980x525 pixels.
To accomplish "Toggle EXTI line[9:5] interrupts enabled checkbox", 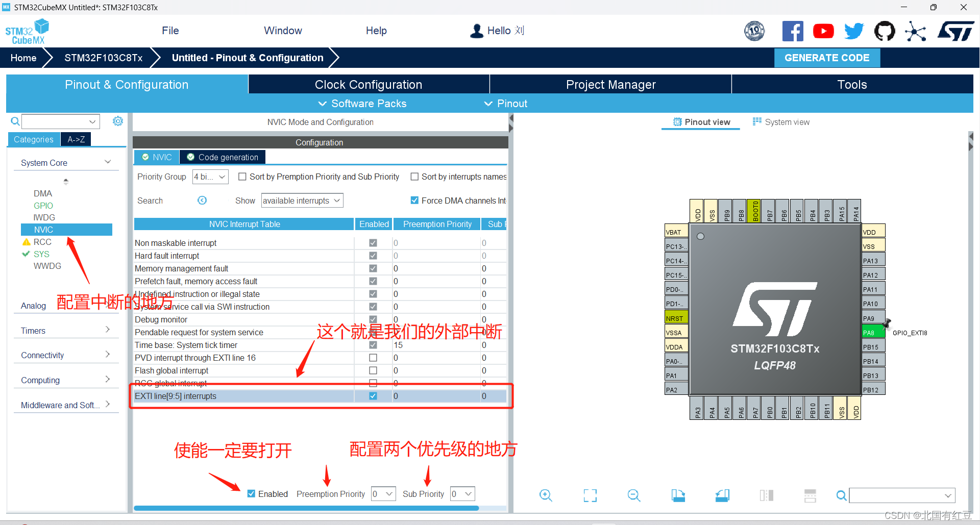I will pyautogui.click(x=373, y=396).
